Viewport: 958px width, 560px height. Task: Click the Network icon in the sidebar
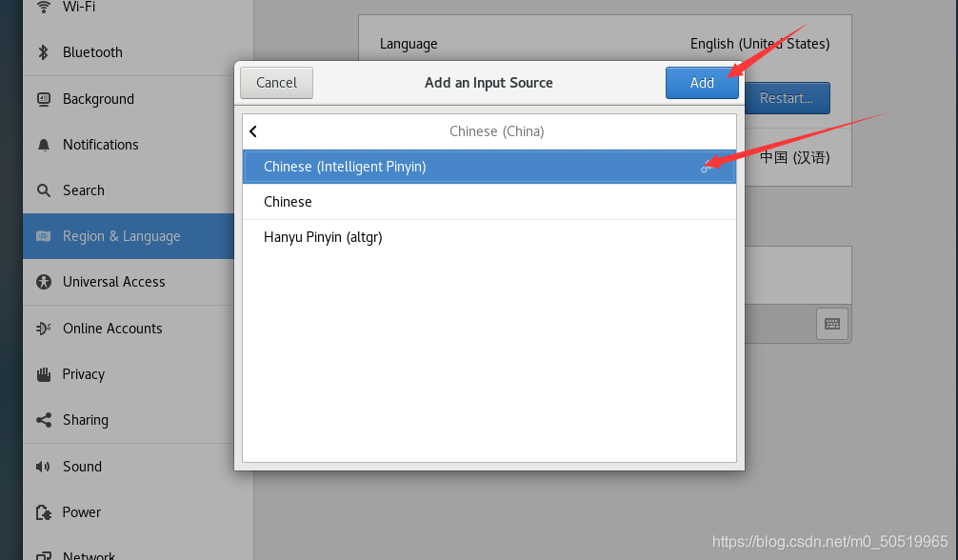pos(44,555)
